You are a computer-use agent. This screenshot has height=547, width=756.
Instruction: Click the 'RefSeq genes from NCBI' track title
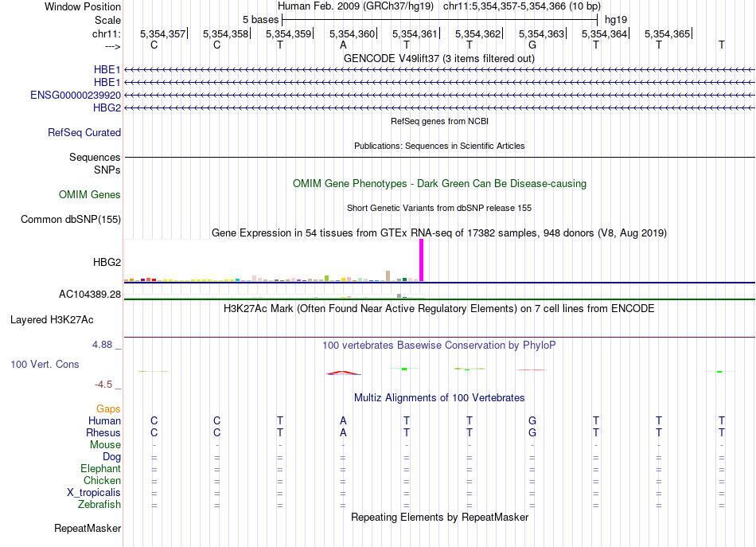click(x=440, y=121)
